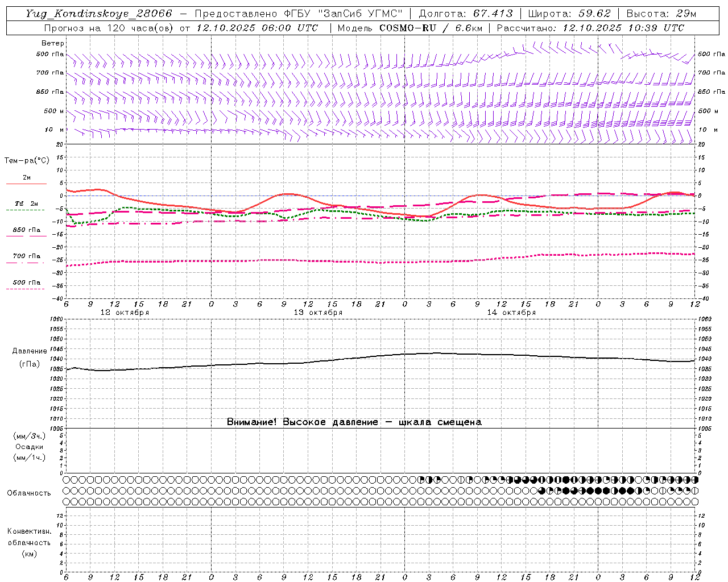Screen dimensions: 728x582
Task: Click the (гПа) unit label
Action: [30, 364]
